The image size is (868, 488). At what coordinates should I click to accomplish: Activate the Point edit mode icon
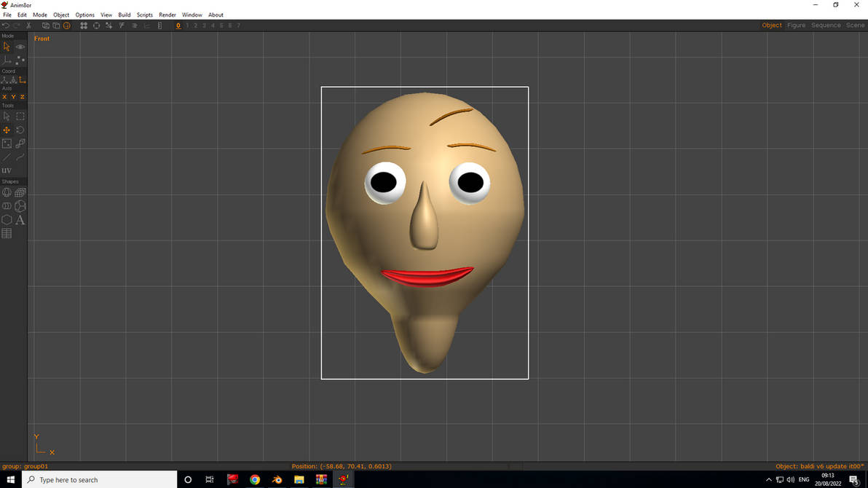(x=20, y=60)
